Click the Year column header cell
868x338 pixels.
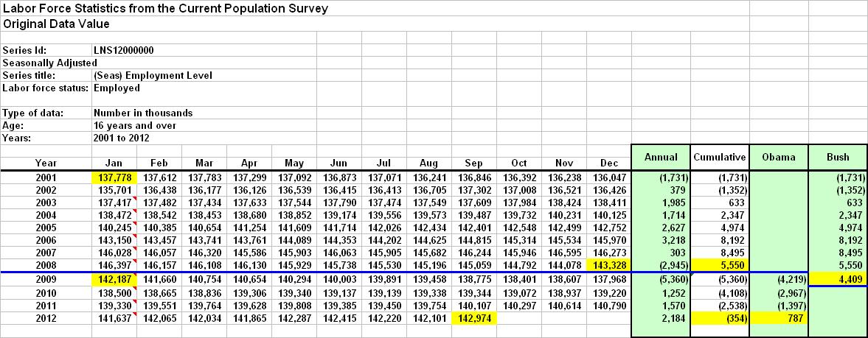(46, 163)
